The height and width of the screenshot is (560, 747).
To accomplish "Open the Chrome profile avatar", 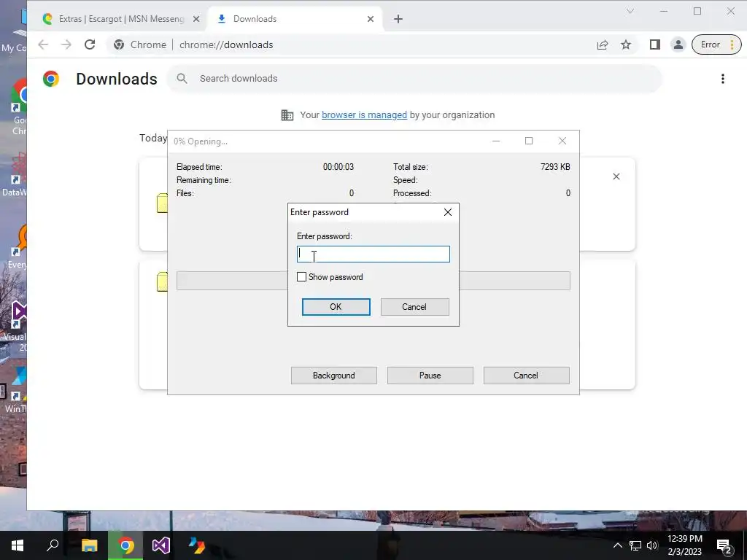I will (x=678, y=44).
